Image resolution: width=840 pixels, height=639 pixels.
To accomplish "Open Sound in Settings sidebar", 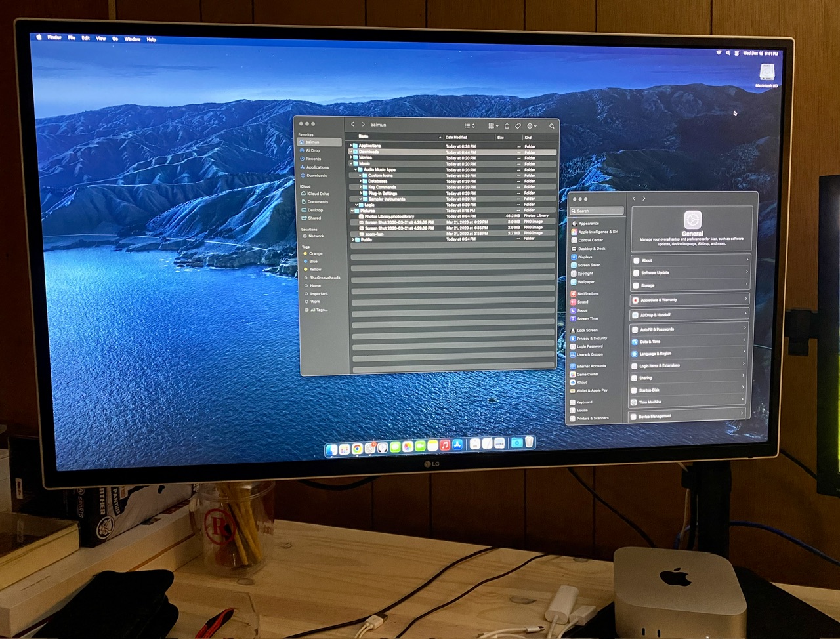I will tap(580, 302).
